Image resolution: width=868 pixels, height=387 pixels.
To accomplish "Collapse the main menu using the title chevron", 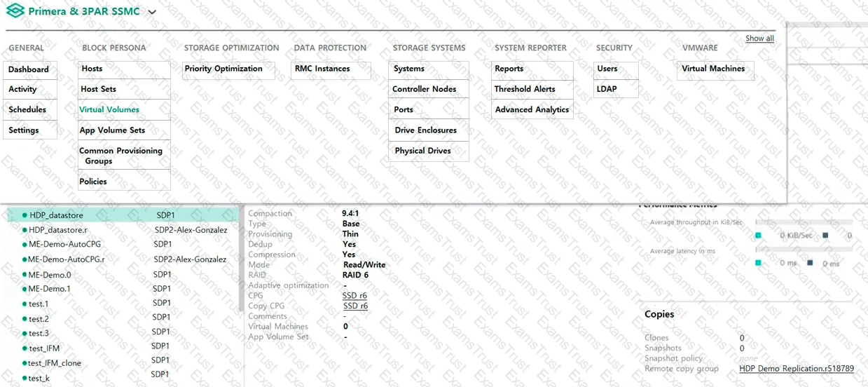I will (153, 12).
